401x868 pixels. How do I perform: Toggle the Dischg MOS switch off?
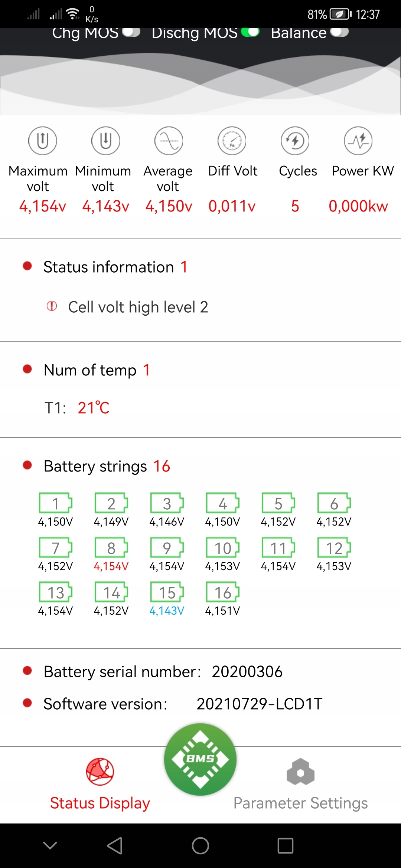[x=250, y=32]
